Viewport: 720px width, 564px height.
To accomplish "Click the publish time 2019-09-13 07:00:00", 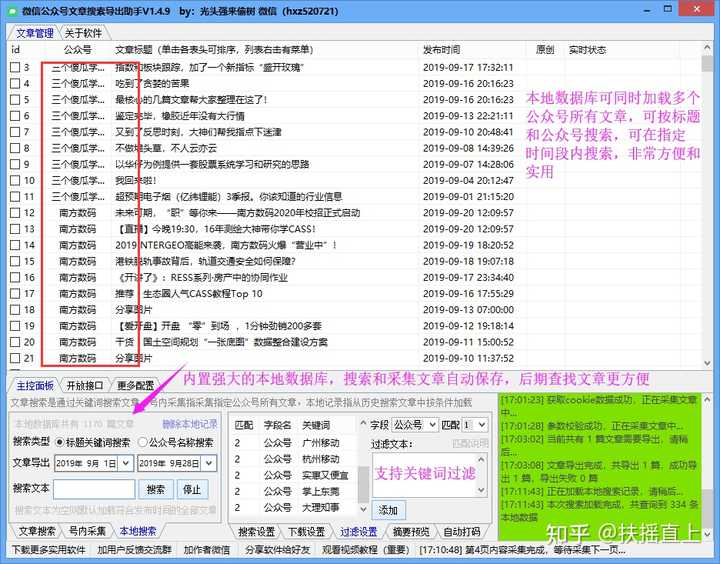I will [468, 310].
